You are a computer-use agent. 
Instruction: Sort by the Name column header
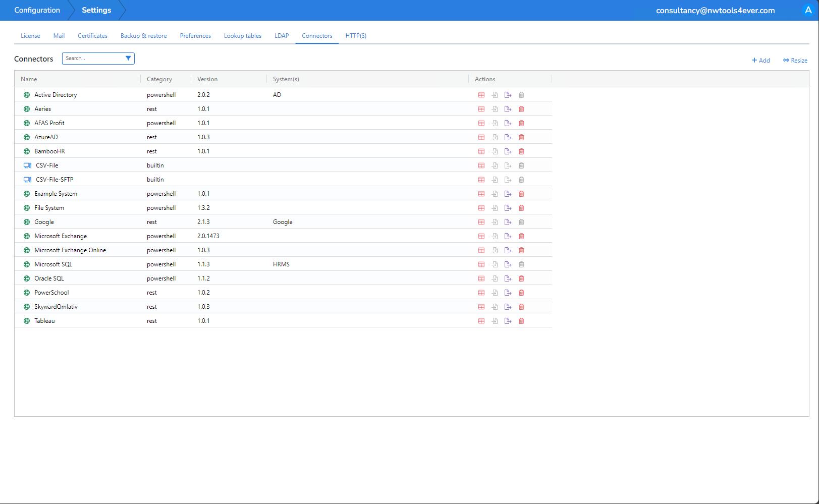[29, 79]
